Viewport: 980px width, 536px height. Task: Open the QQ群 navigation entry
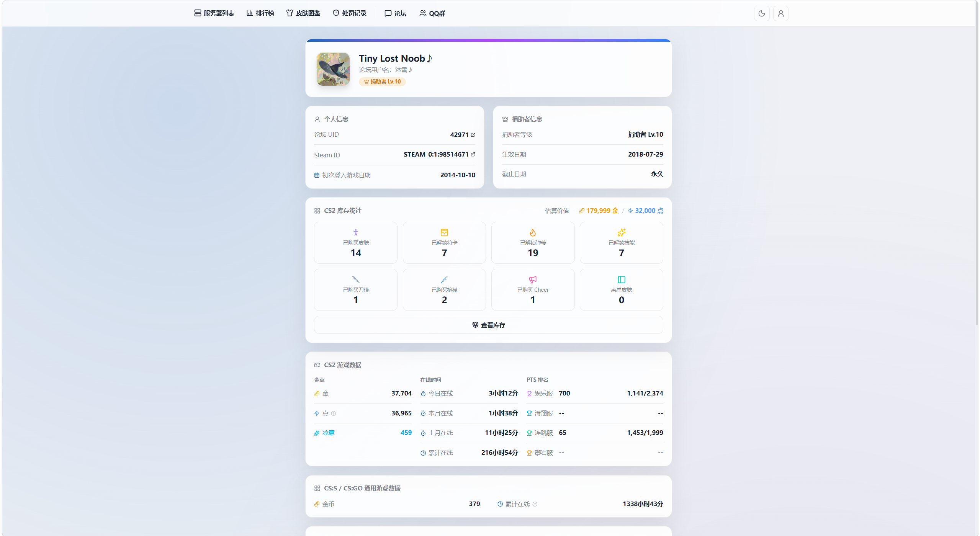[432, 13]
